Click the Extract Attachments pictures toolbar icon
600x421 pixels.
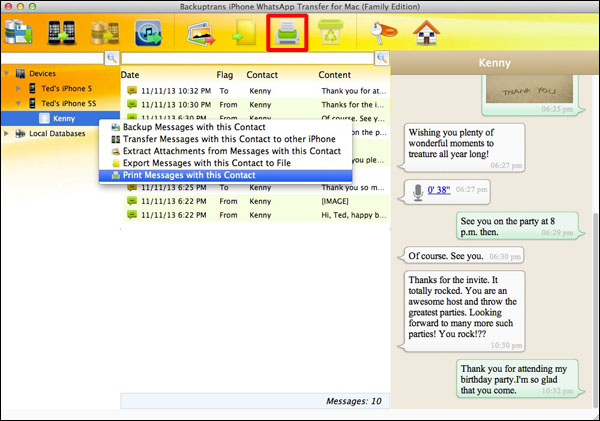pos(201,34)
